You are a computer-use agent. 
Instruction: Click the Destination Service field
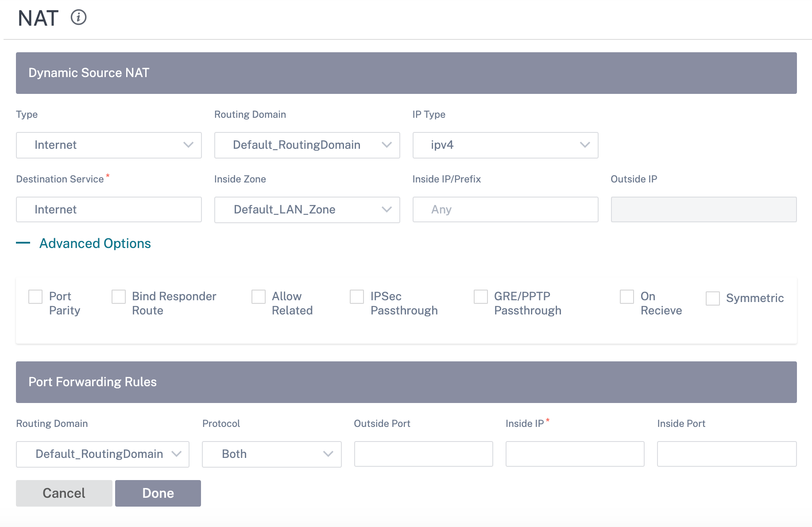click(x=109, y=209)
